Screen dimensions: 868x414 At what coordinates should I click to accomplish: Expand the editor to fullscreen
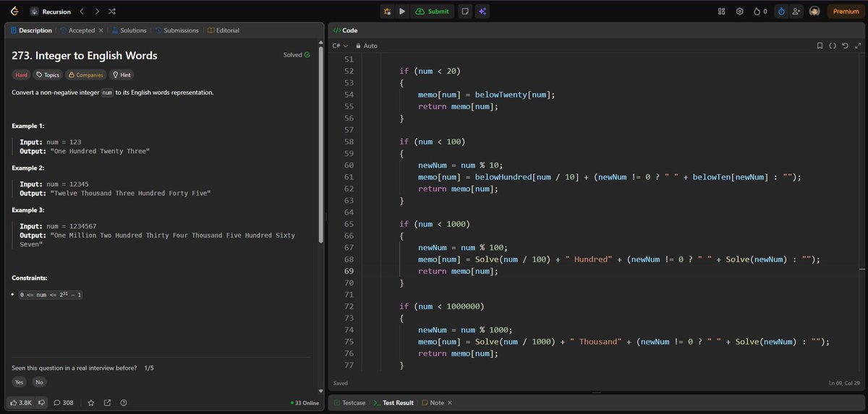(x=857, y=46)
